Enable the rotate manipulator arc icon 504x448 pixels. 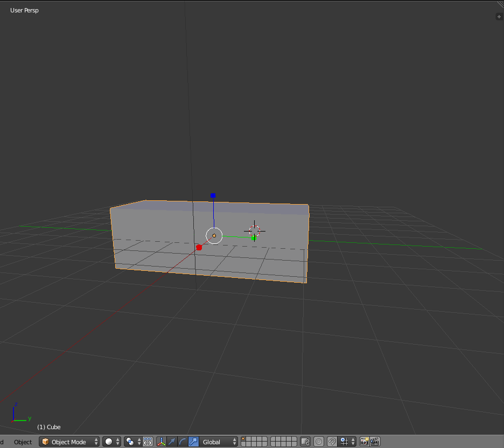[x=183, y=442]
